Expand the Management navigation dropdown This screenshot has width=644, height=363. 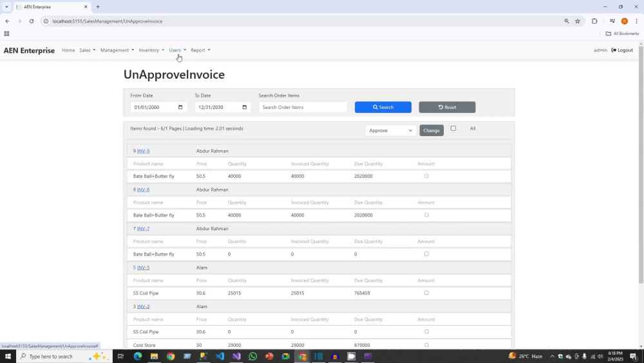click(x=117, y=50)
